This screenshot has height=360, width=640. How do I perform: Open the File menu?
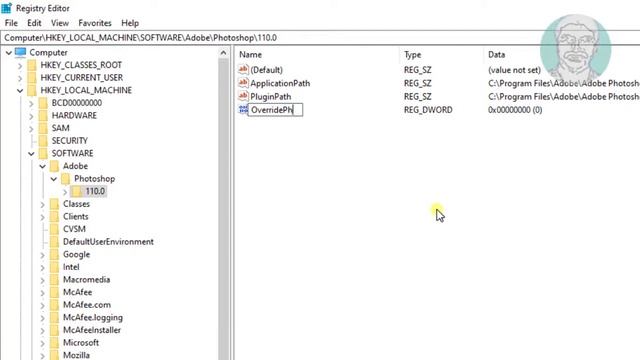pos(11,23)
